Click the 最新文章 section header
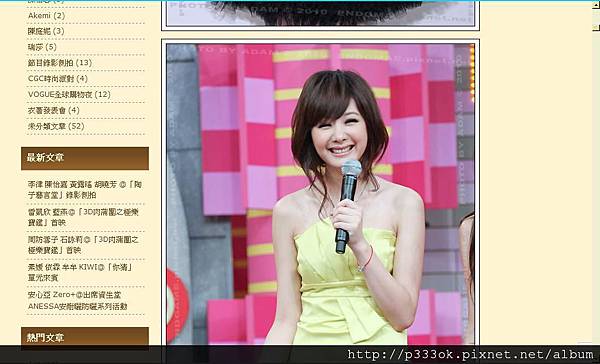This screenshot has width=600, height=364. (85, 158)
